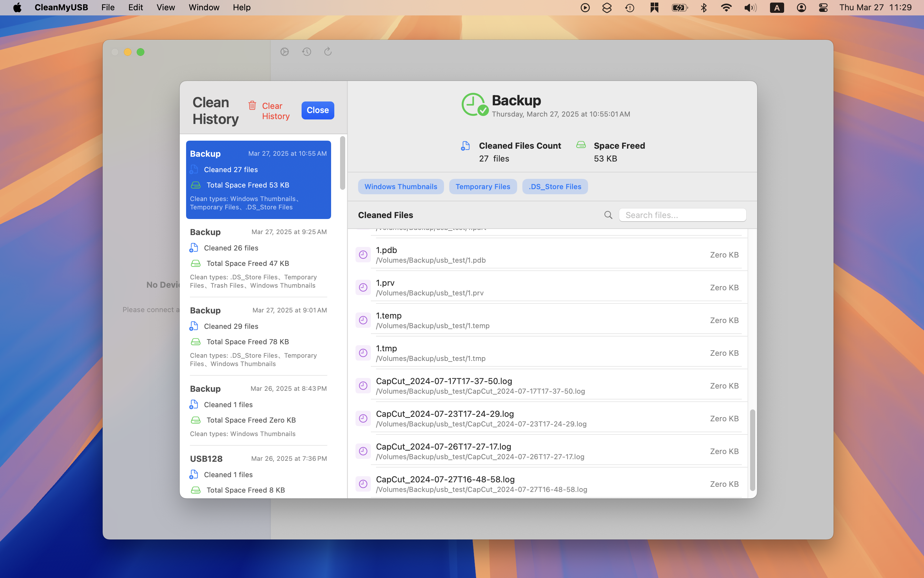
Task: Click the icon beside CapCut_2024-07-17T17-37-50.log
Action: [363, 386]
